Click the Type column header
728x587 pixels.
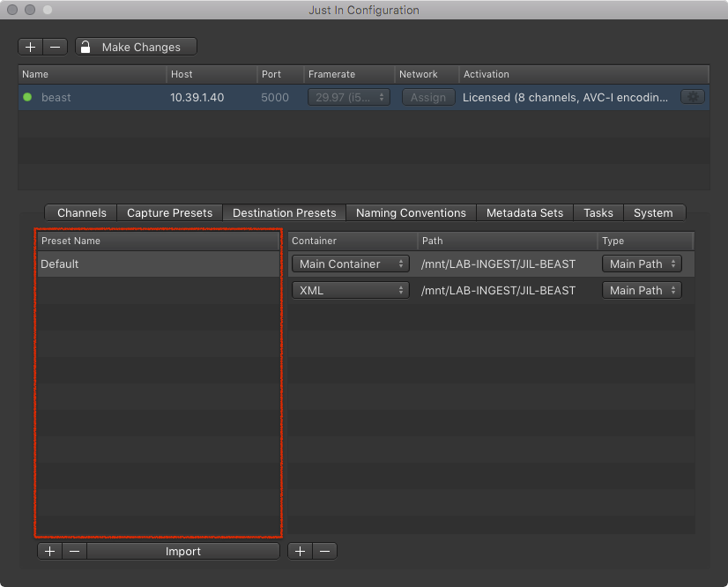645,241
